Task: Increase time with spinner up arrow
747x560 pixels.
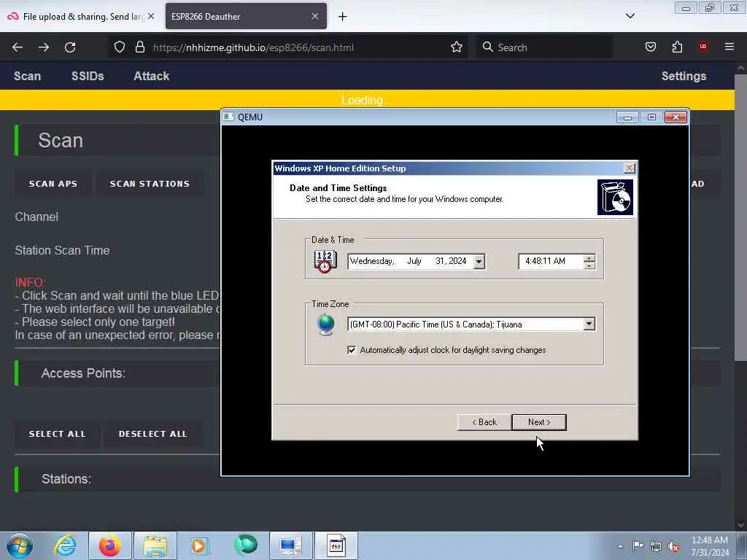Action: coord(589,258)
